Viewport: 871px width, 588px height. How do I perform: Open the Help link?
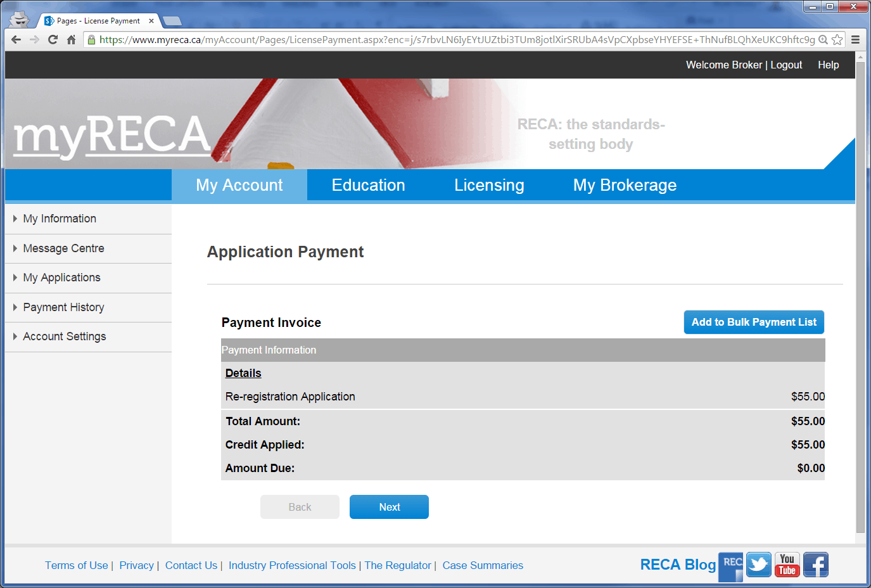click(x=828, y=65)
